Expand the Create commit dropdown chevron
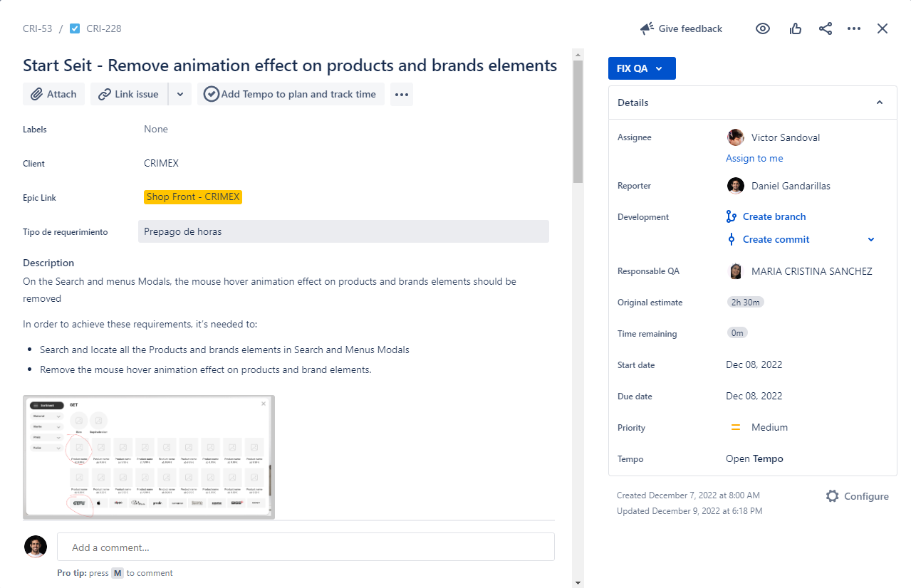Image resolution: width=911 pixels, height=588 pixels. (x=871, y=240)
